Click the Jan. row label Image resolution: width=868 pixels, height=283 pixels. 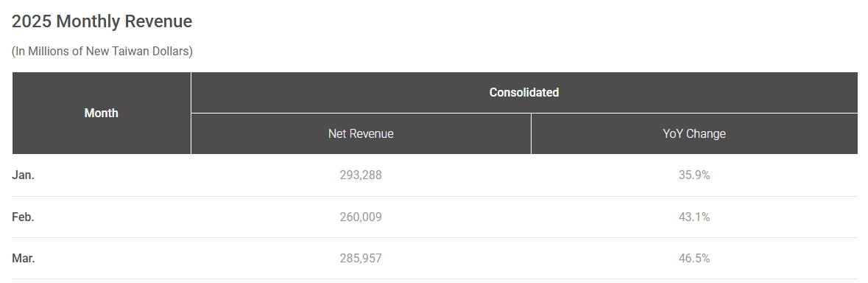pyautogui.click(x=24, y=175)
